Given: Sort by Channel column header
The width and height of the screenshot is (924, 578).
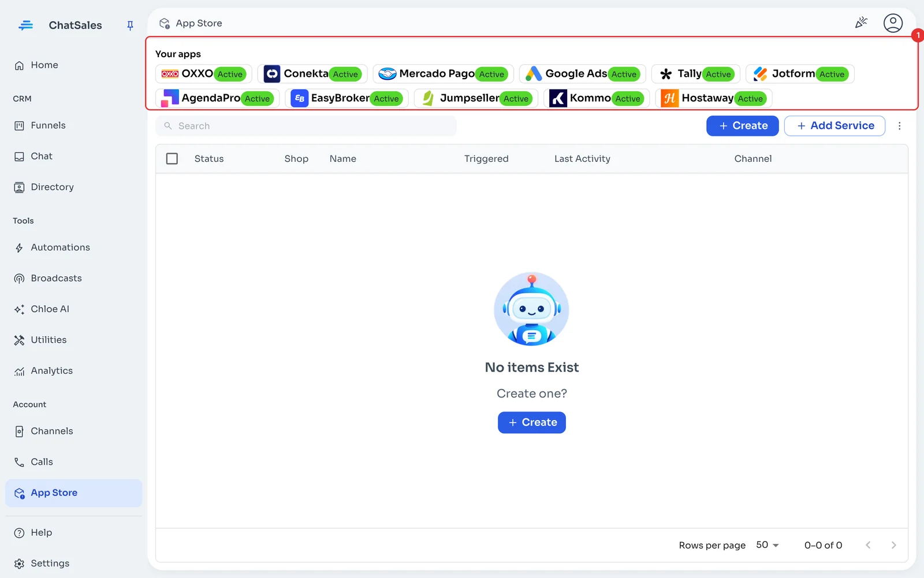Looking at the screenshot, I should click(753, 159).
